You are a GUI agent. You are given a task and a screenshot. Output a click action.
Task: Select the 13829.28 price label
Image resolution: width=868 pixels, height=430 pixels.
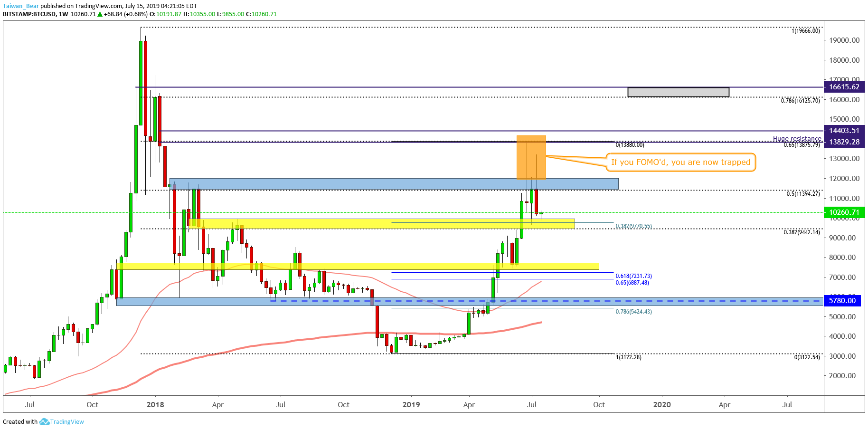click(844, 142)
